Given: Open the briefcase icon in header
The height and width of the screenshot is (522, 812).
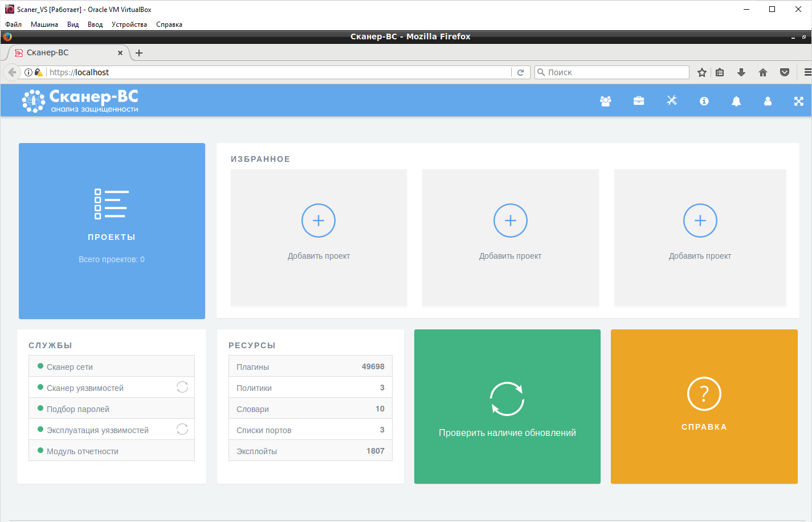Looking at the screenshot, I should 639,101.
